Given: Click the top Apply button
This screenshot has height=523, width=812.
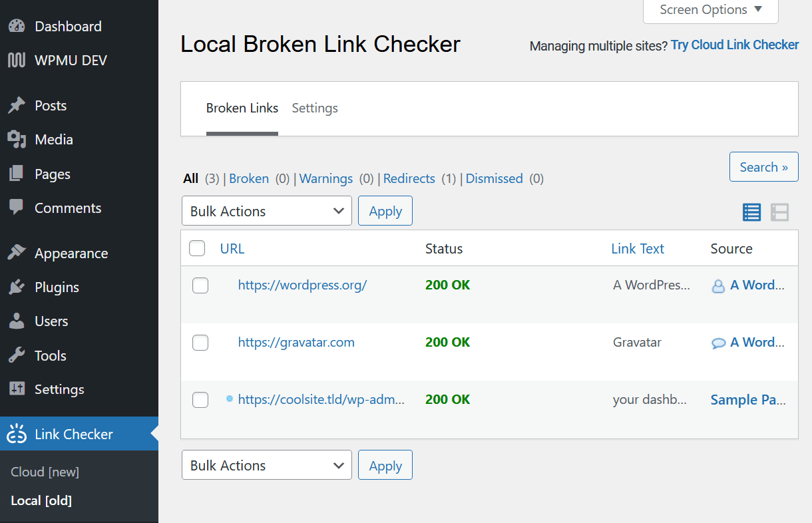Looking at the screenshot, I should [x=385, y=211].
